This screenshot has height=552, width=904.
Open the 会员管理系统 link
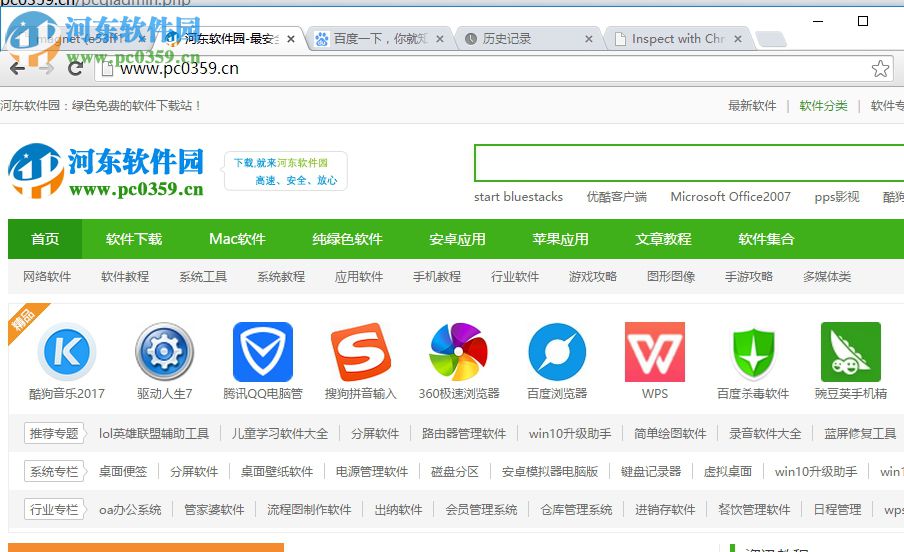[481, 509]
